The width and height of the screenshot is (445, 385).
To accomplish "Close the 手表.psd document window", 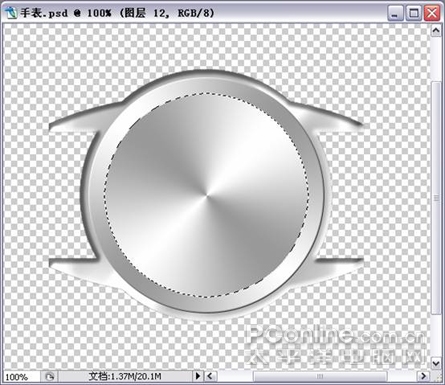I will point(432,13).
